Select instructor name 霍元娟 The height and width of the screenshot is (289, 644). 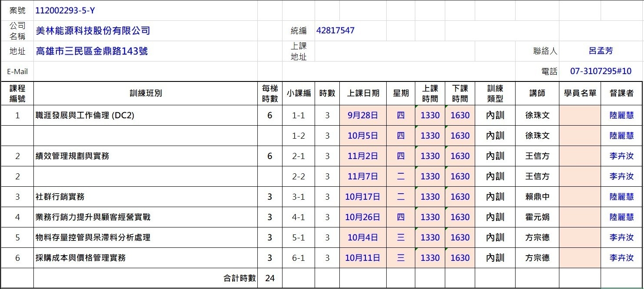point(537,217)
